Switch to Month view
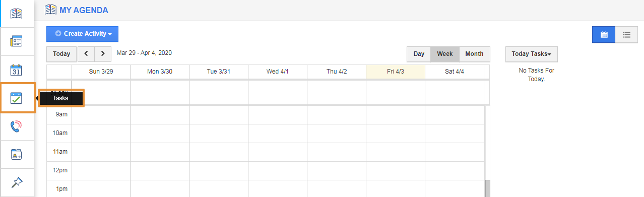Image resolution: width=644 pixels, height=197 pixels. coord(474,54)
